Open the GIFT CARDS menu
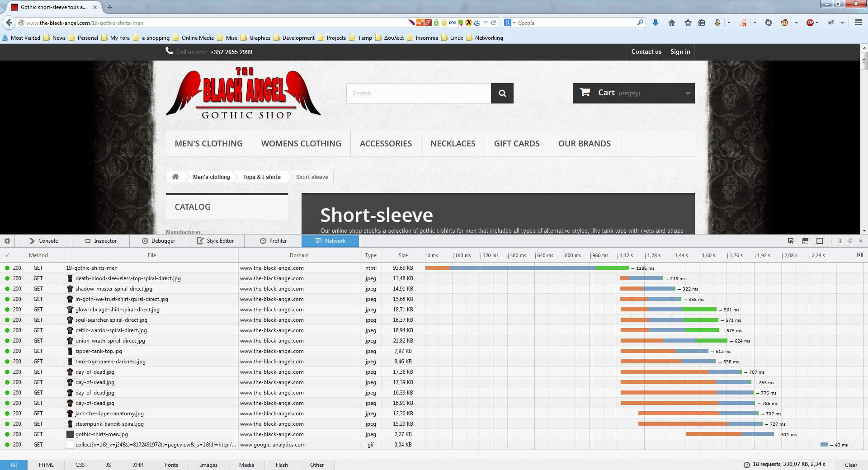The height and width of the screenshot is (470, 868). (x=517, y=144)
